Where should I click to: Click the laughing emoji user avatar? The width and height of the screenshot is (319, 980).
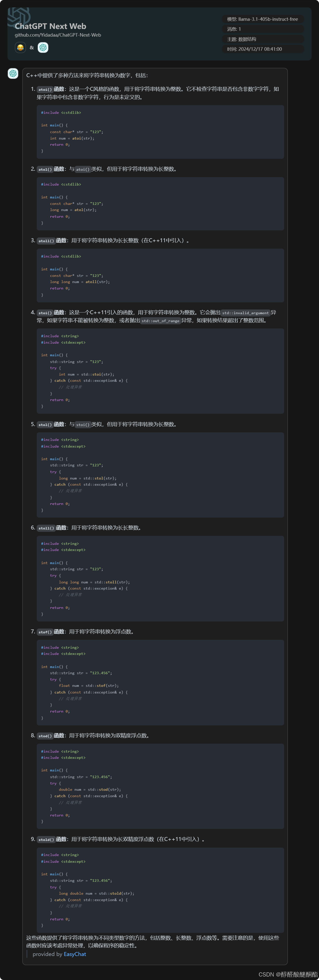click(20, 48)
